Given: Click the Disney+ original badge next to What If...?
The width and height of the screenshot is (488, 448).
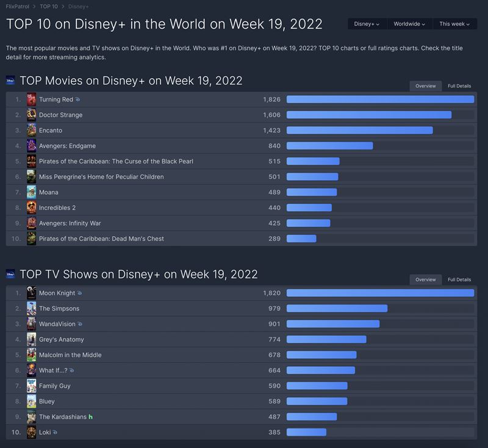Looking at the screenshot, I should click(x=72, y=370).
